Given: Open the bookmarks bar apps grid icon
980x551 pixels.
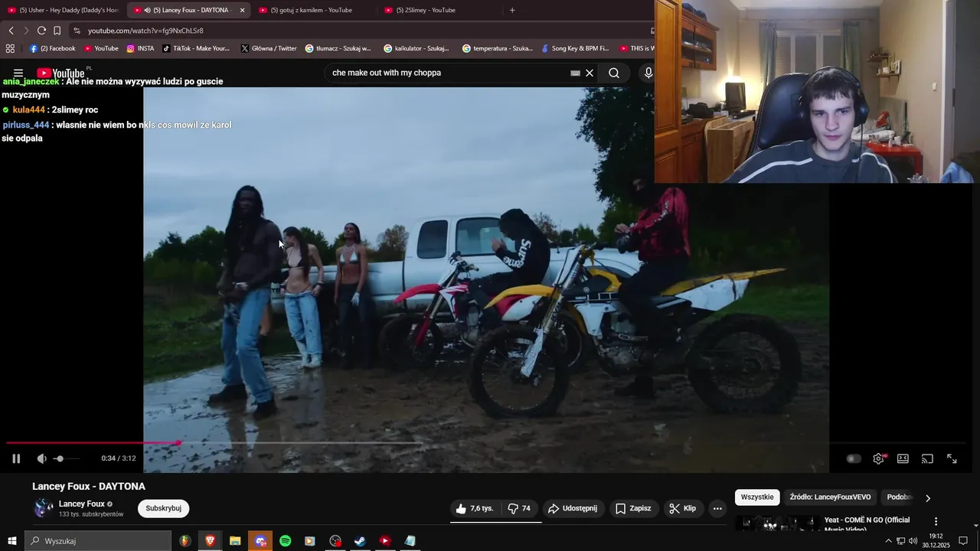Looking at the screenshot, I should (x=10, y=48).
